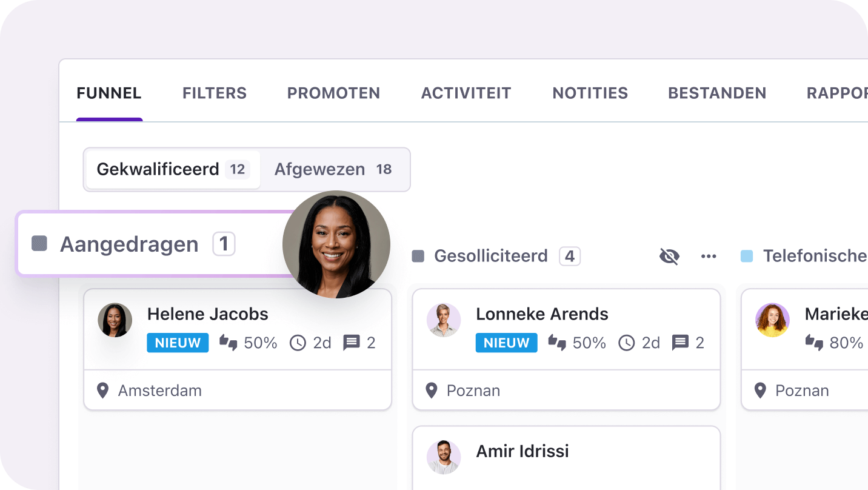Toggle the Afgewezen filter chip
This screenshot has height=490, width=868.
(x=335, y=169)
